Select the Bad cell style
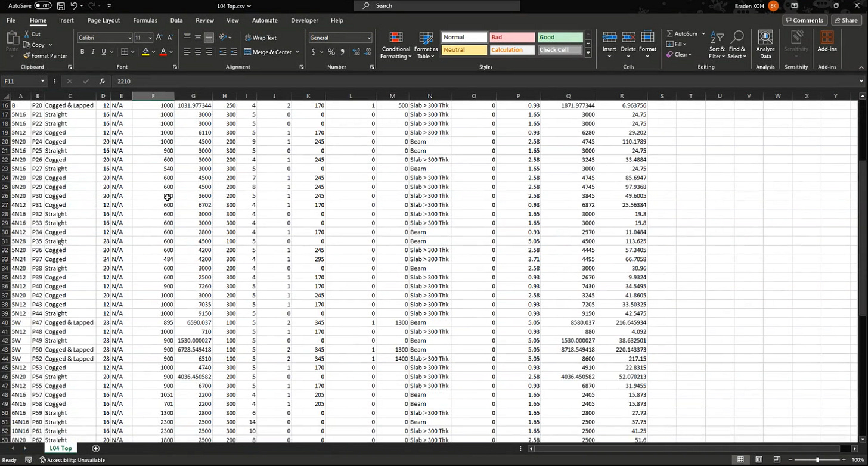This screenshot has width=868, height=466. 512,37
